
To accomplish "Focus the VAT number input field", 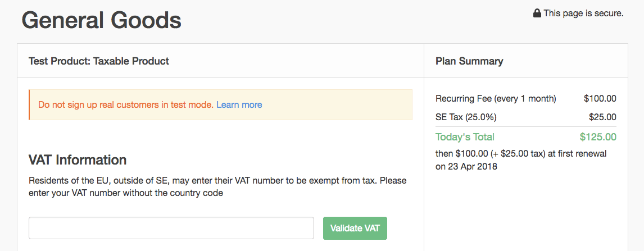I will tap(171, 228).
